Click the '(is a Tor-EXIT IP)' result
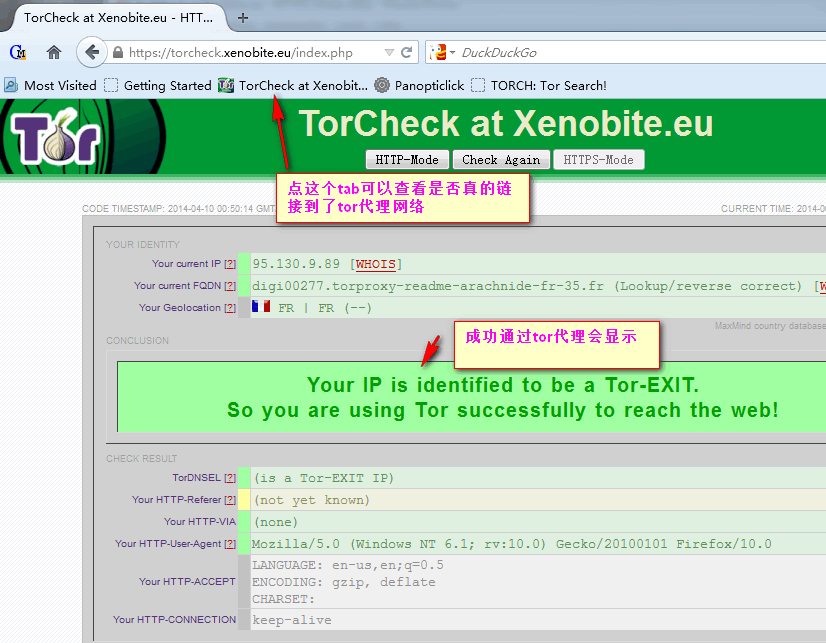The image size is (826, 643). pyautogui.click(x=323, y=478)
